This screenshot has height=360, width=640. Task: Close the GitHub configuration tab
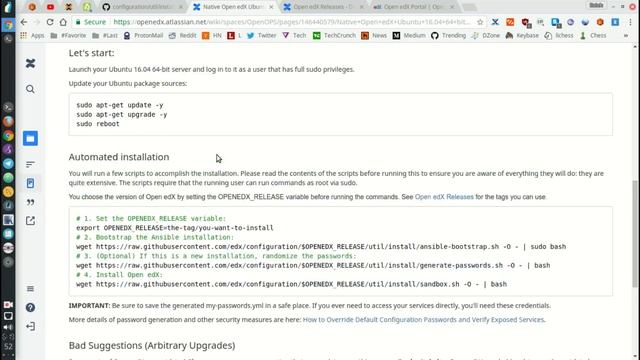(180, 7)
